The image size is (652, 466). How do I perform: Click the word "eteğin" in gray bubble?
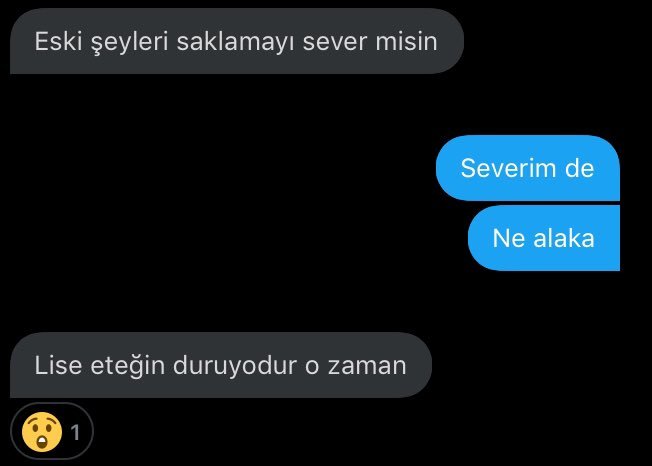[x=128, y=366]
